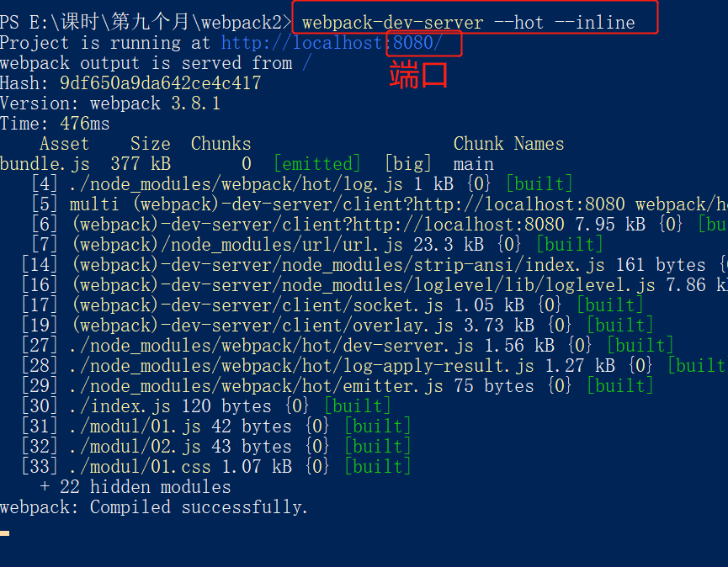Click the overlay.js module line
The image size is (728, 567).
click(x=337, y=326)
